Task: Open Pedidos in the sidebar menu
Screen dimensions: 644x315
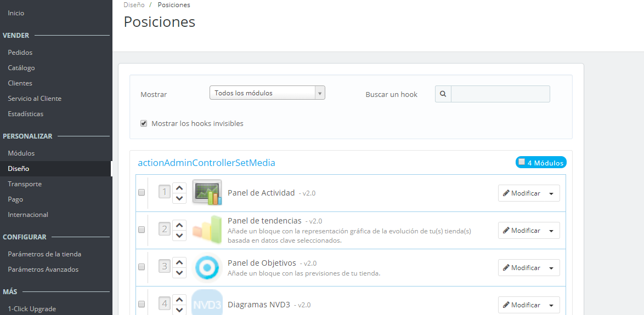Action: pos(20,53)
